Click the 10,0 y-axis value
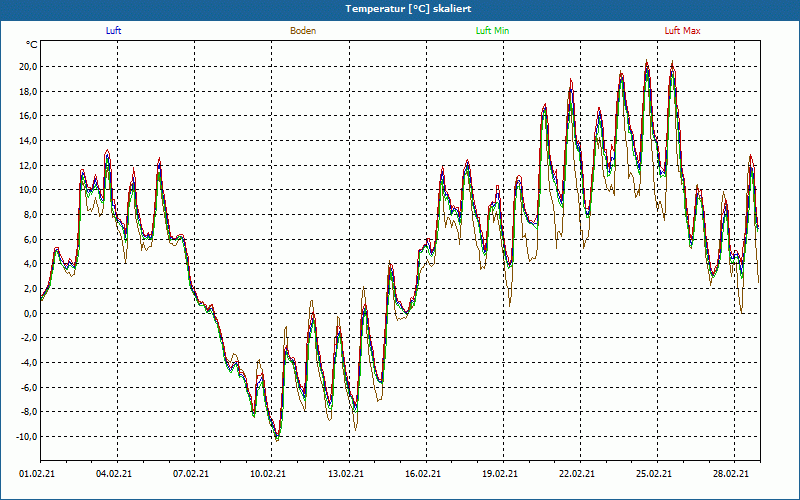This screenshot has width=800, height=500. click(x=28, y=190)
